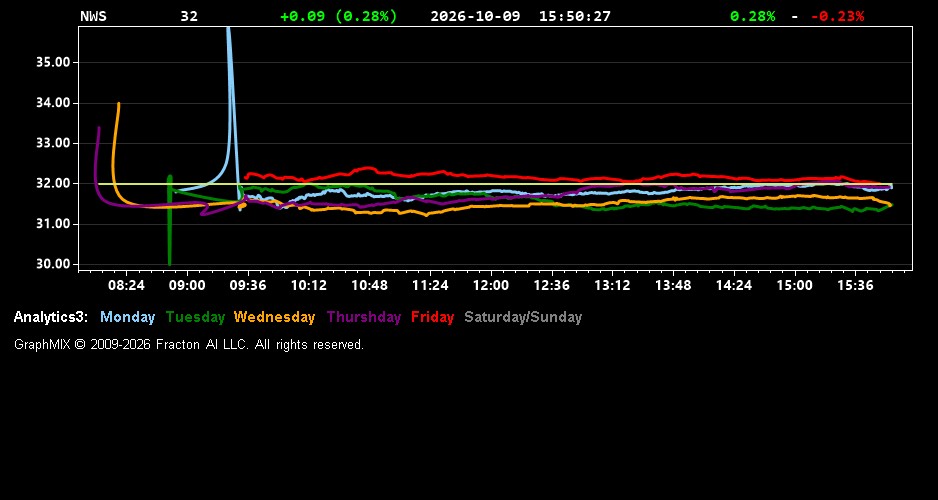Click the Monday legend label
Screen dimensions: 938x500
[x=127, y=318]
